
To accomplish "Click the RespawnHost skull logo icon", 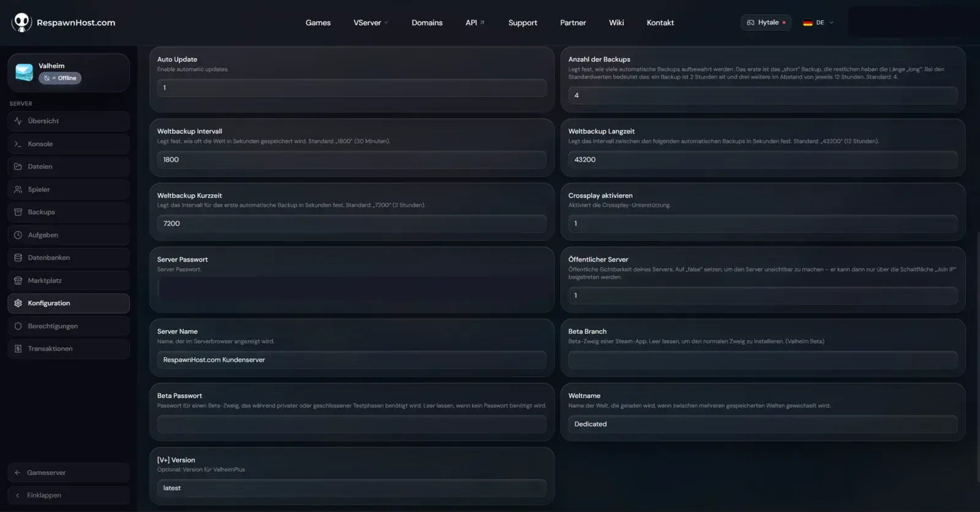I will [x=21, y=23].
